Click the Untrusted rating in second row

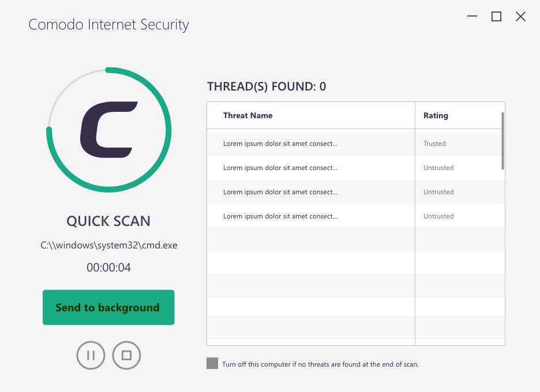(x=438, y=168)
